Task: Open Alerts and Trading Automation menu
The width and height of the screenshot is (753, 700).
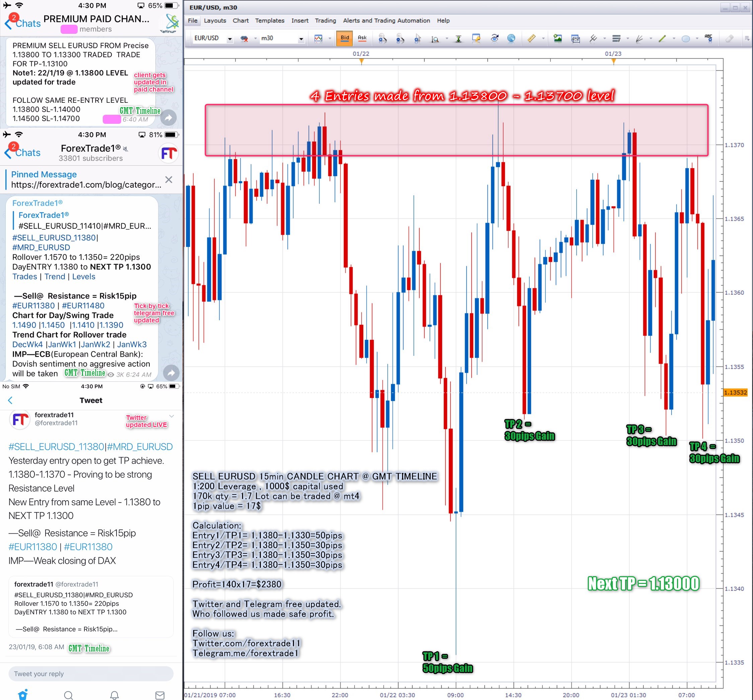Action: pos(386,20)
